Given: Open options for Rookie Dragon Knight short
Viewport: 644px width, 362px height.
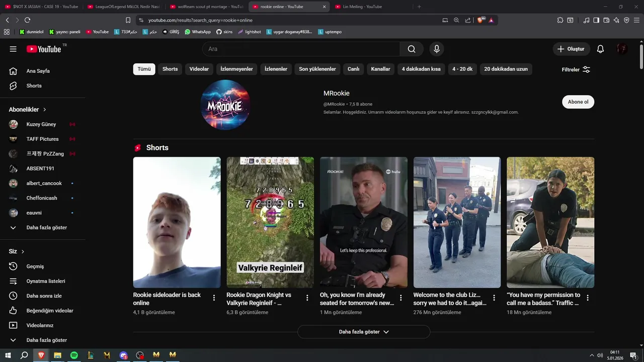Looking at the screenshot, I should click(307, 298).
